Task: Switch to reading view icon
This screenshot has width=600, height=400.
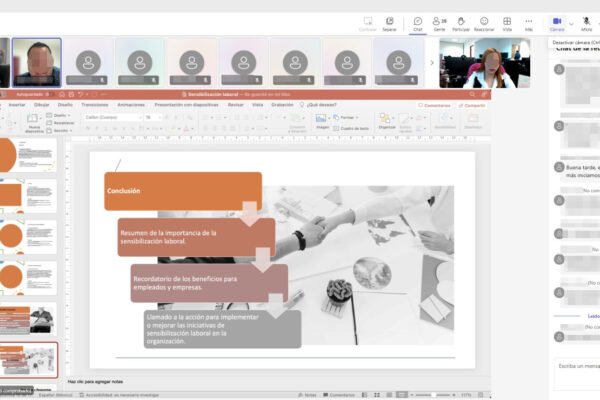Action: tap(389, 395)
